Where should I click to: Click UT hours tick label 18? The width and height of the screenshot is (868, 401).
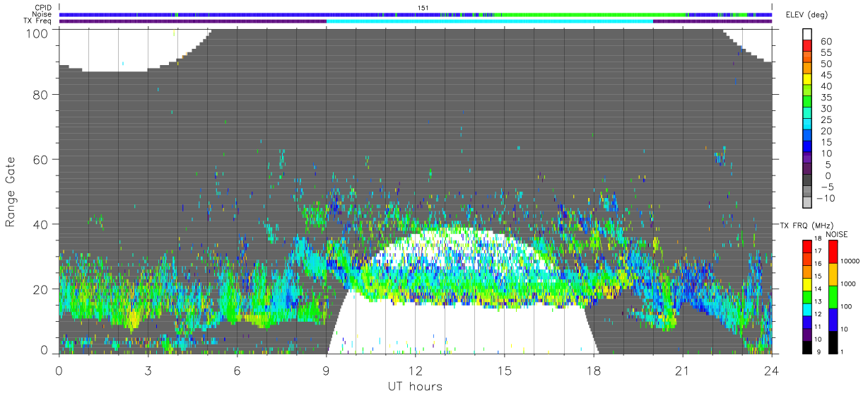[593, 370]
